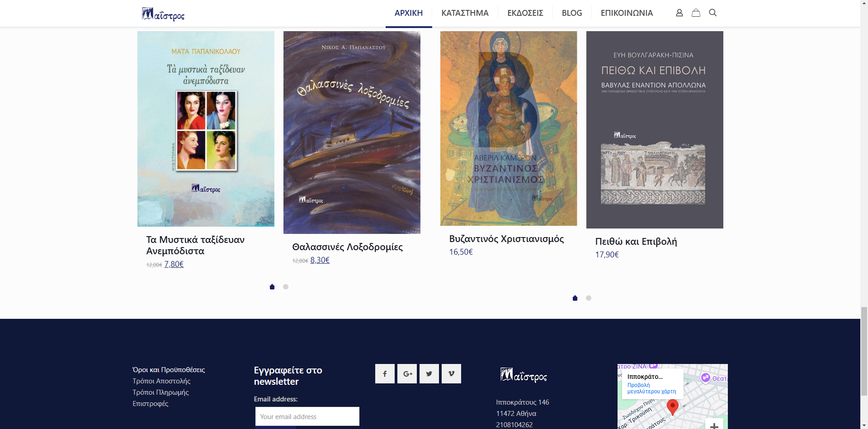Open the ΚΑΤΑΣΤΗΜΑ menu item

pyautogui.click(x=465, y=13)
